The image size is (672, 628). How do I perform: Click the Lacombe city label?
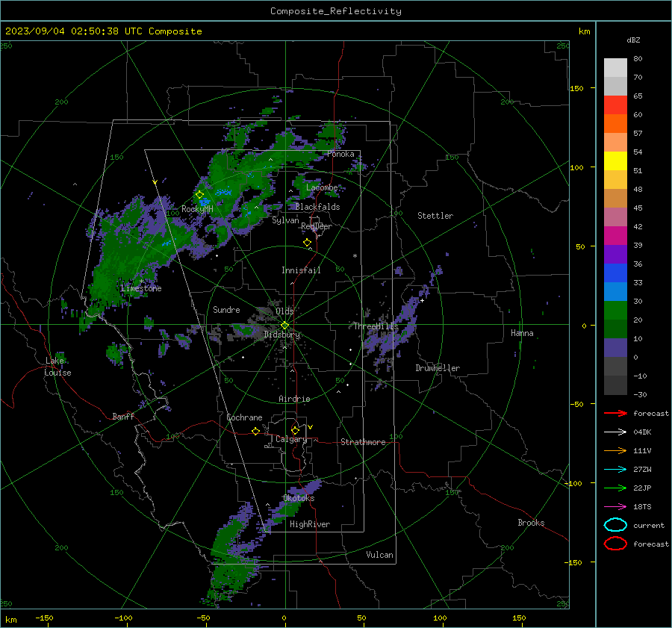pyautogui.click(x=322, y=187)
